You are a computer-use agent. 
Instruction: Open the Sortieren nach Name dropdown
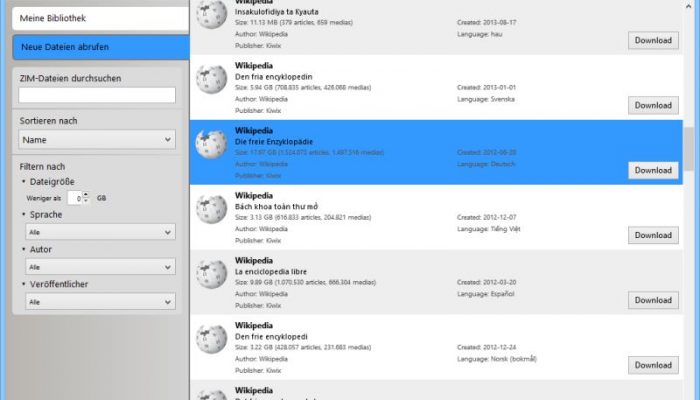97,140
